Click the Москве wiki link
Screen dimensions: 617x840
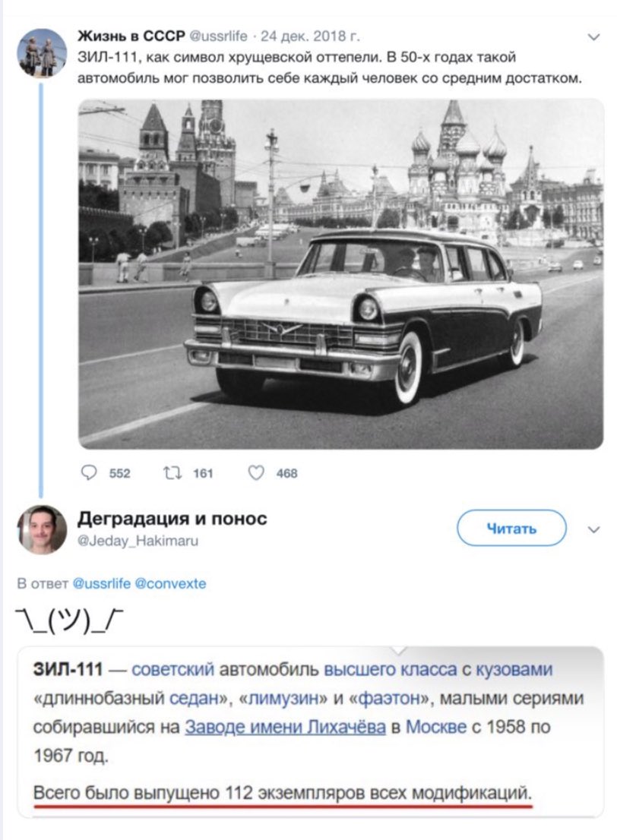[x=436, y=726]
